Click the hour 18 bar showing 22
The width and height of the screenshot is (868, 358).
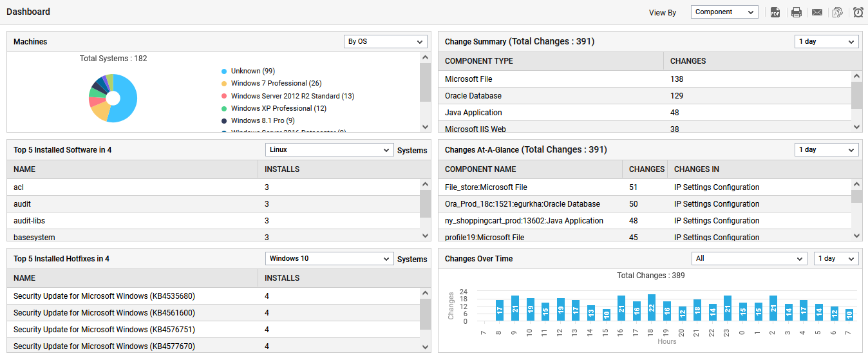pos(652,308)
